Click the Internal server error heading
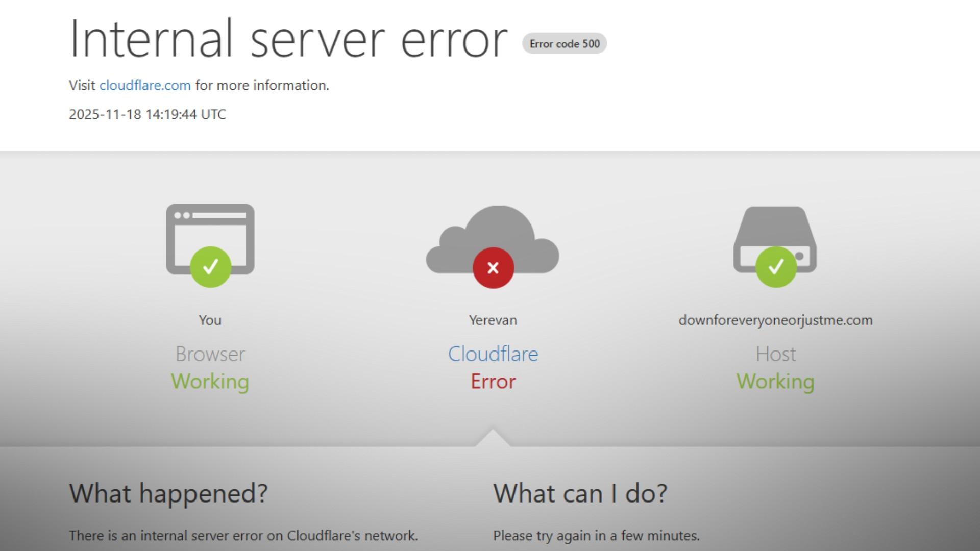 [x=288, y=39]
